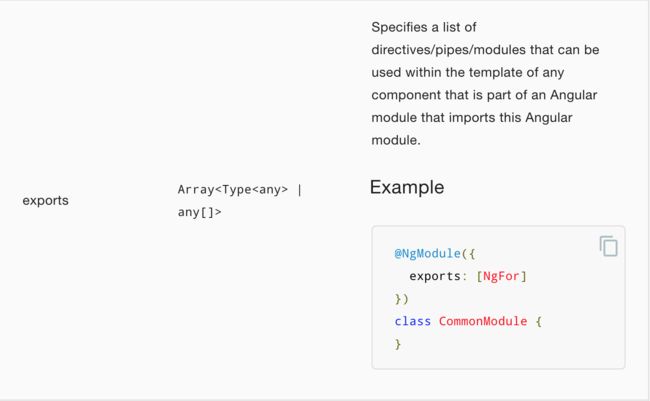Click the Example heading
The height and width of the screenshot is (401, 650).
(x=407, y=187)
